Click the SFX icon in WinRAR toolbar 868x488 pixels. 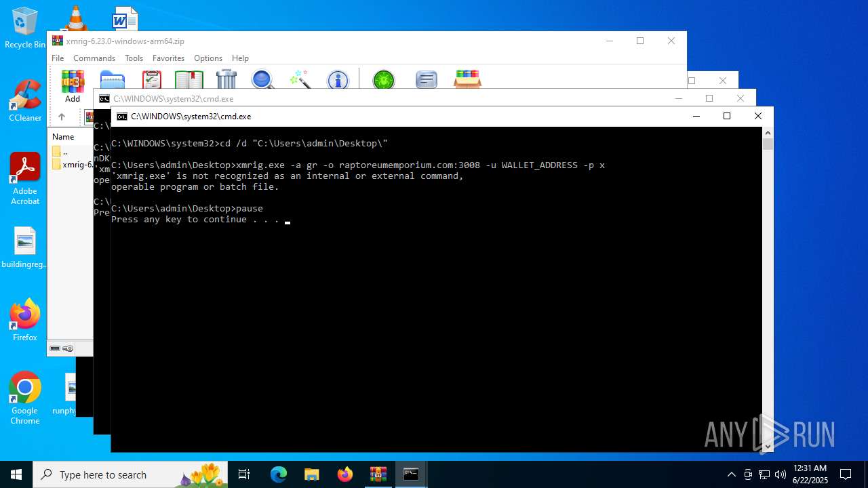click(x=467, y=79)
